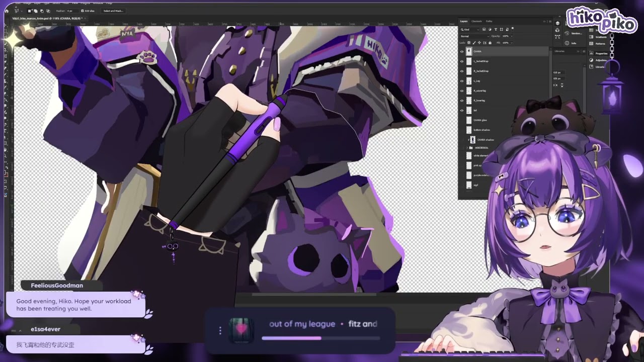Hide the CHARA layer
The image size is (644, 362).
(462, 51)
